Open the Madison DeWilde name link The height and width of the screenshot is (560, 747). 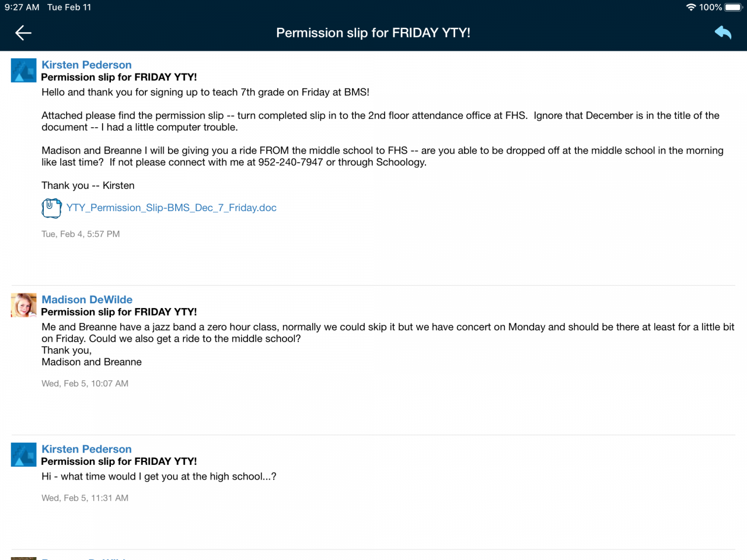[87, 299]
